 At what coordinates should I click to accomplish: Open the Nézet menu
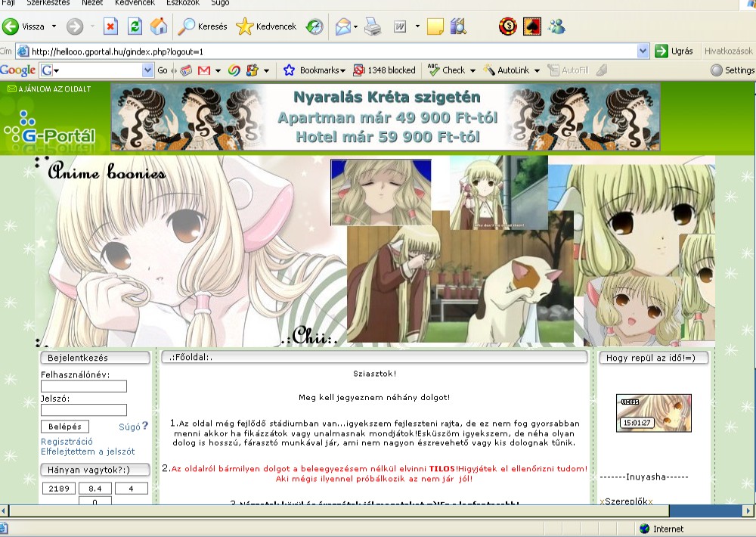[x=92, y=3]
